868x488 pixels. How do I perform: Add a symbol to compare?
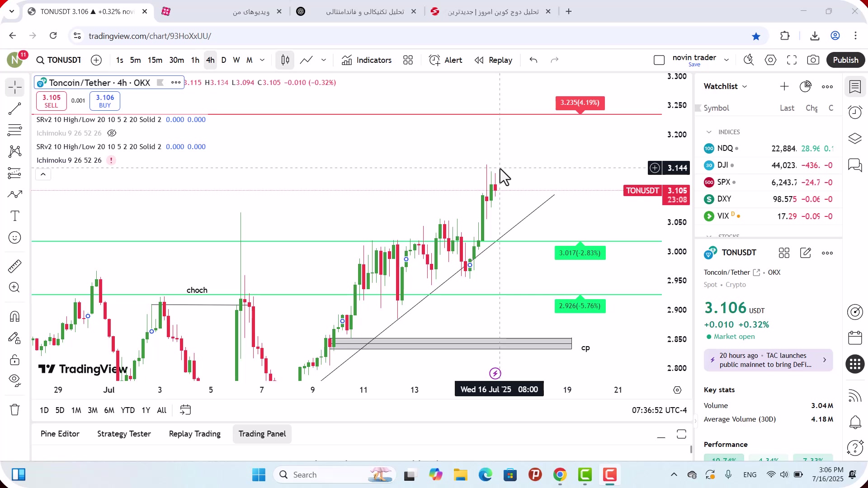[96, 60]
